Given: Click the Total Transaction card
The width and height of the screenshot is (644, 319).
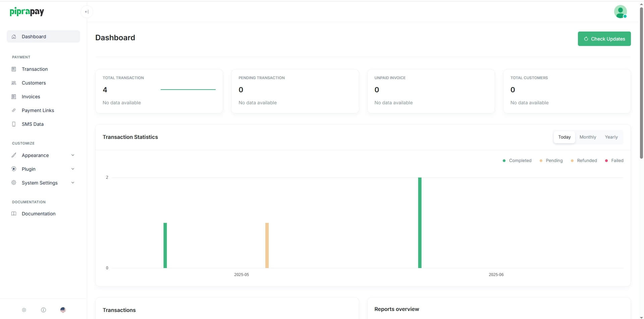Looking at the screenshot, I should 159,91.
